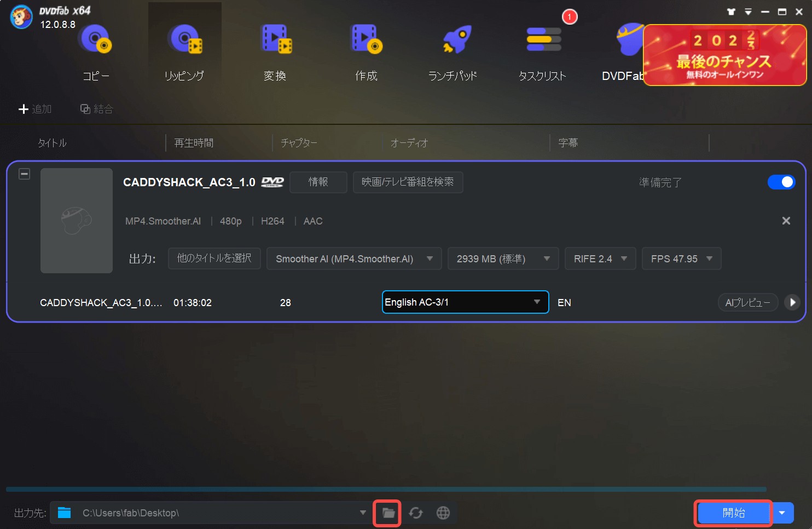Open the 2939 MB output size dropdown
The image size is (812, 529).
[x=503, y=258]
